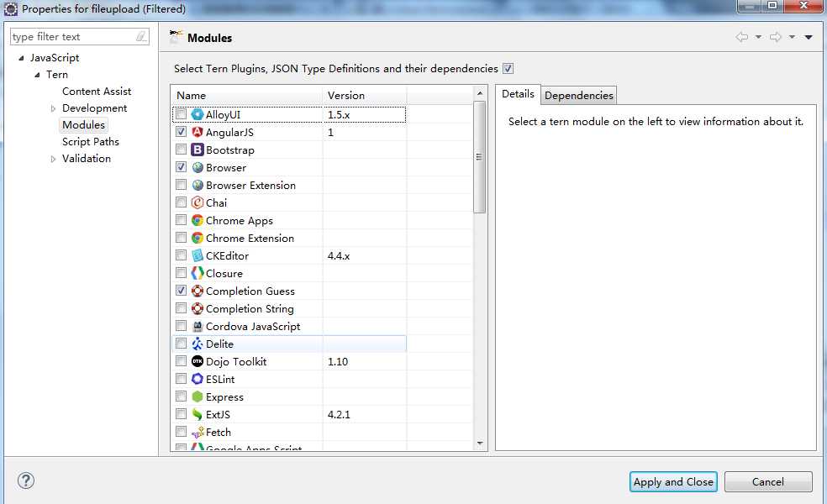Select the Tern tree item
827x504 pixels.
coord(57,74)
